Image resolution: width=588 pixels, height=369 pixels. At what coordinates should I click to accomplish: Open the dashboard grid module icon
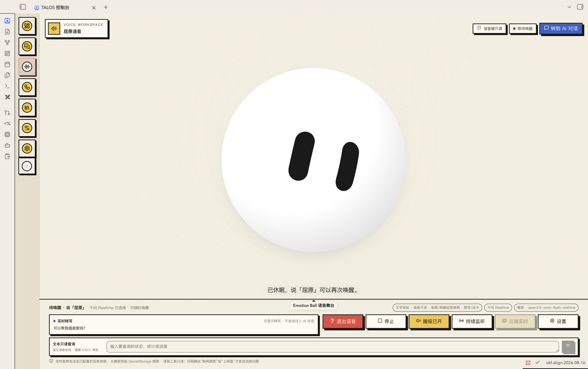(x=27, y=26)
